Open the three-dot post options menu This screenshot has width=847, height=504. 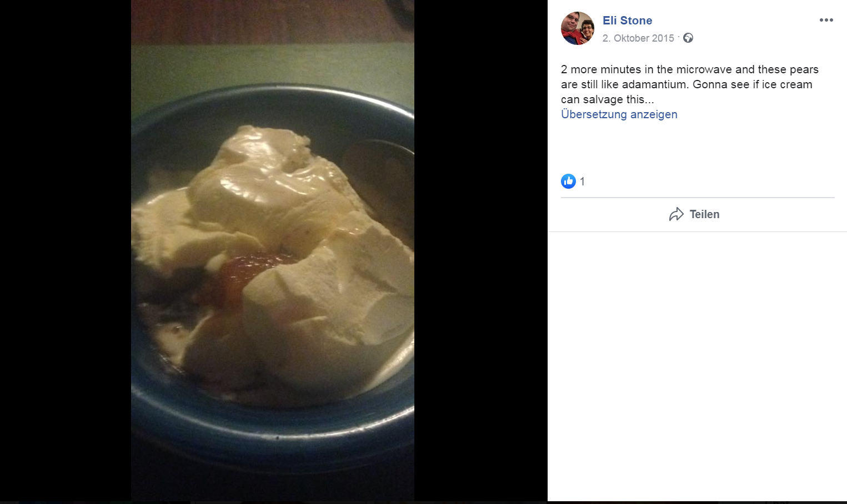(826, 20)
